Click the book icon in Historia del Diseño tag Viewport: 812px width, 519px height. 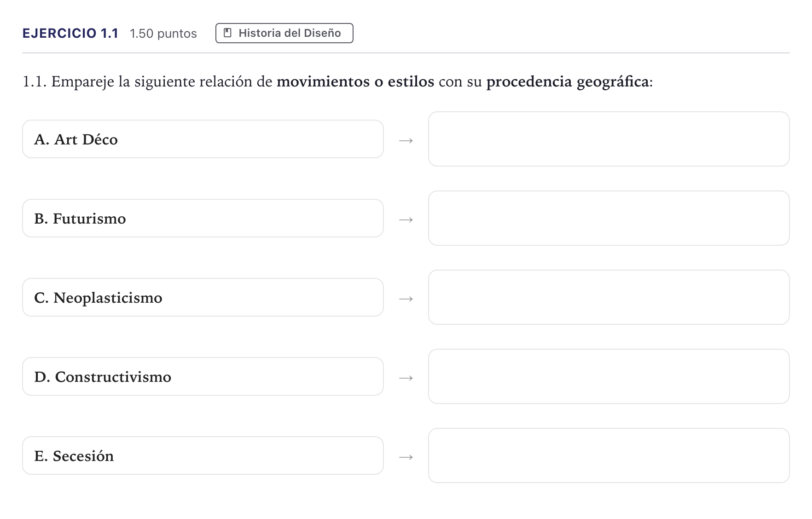pos(227,33)
